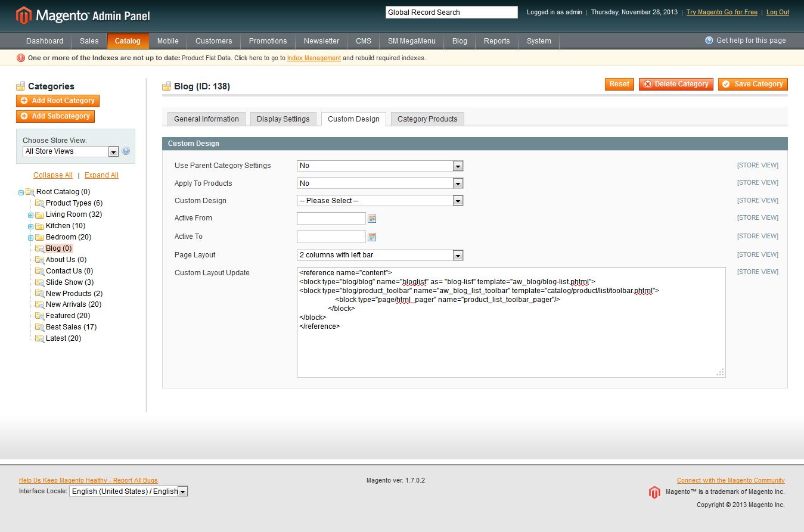Viewport: 804px width, 532px height.
Task: Open the Customers menu
Action: point(214,41)
